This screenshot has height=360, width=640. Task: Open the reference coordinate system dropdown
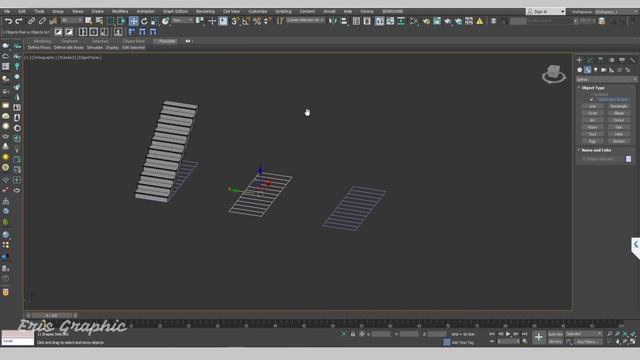click(182, 20)
